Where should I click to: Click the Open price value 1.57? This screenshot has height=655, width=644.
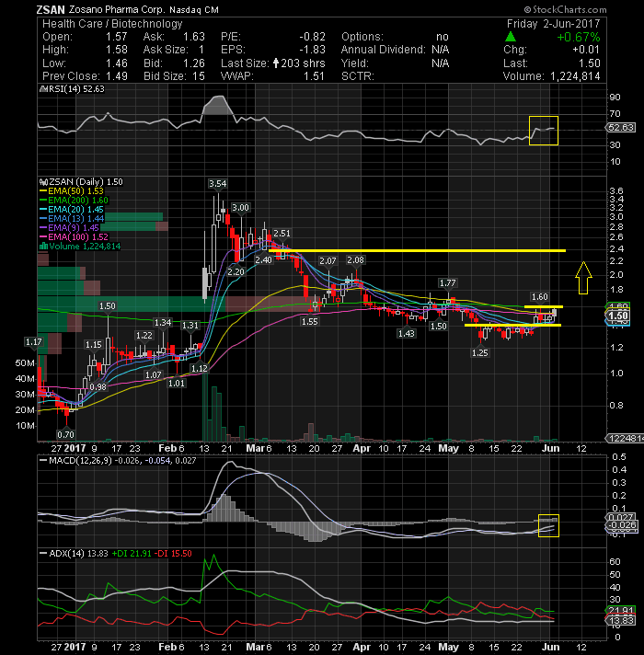[117, 37]
